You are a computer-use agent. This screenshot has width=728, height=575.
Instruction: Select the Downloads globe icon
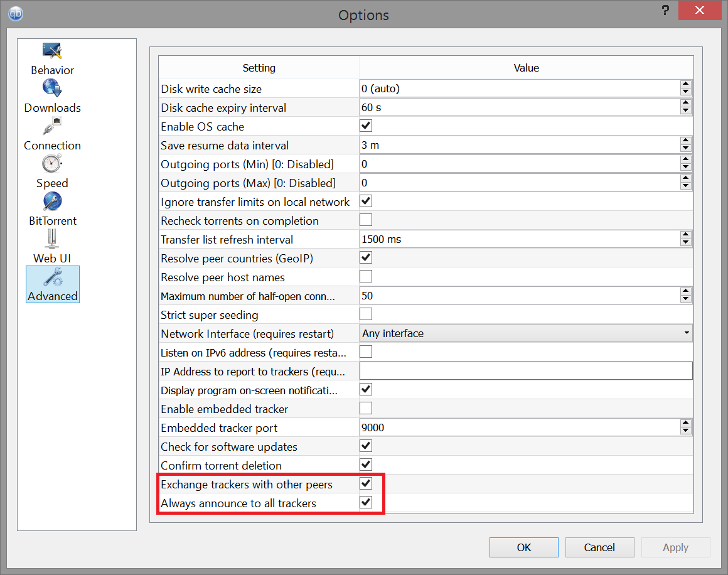[52, 89]
